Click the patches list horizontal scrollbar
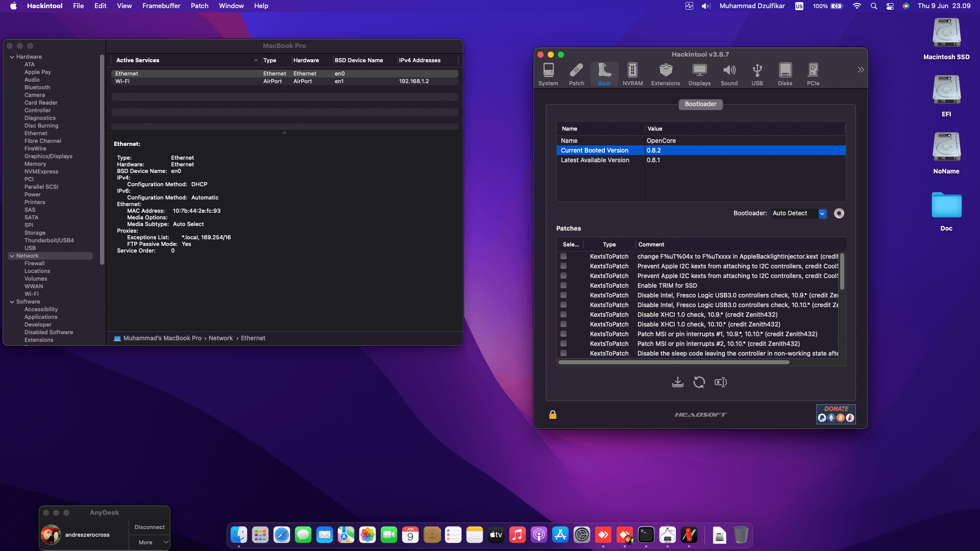Screen dimensions: 980x551 (x=674, y=362)
